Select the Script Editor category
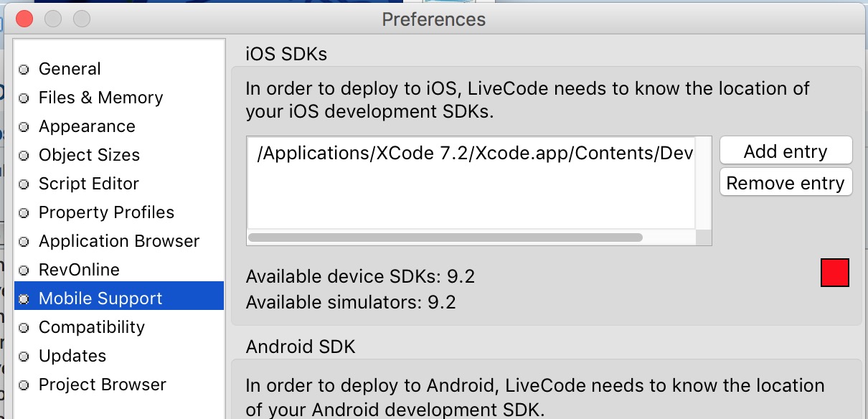Image resolution: width=868 pixels, height=419 pixels. tap(88, 184)
